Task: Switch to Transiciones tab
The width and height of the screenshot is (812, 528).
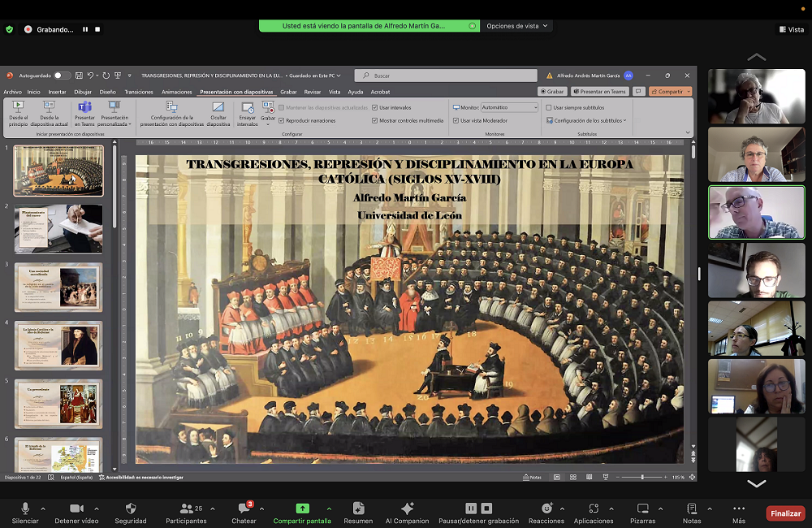Action: (139, 92)
